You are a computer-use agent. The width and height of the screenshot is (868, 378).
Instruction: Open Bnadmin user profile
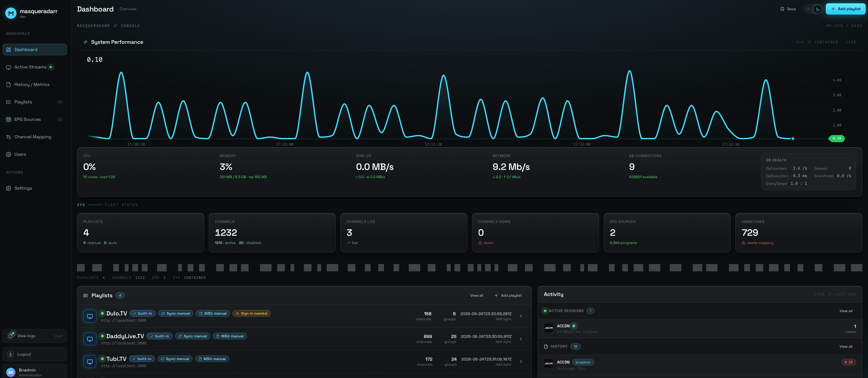pyautogui.click(x=35, y=372)
